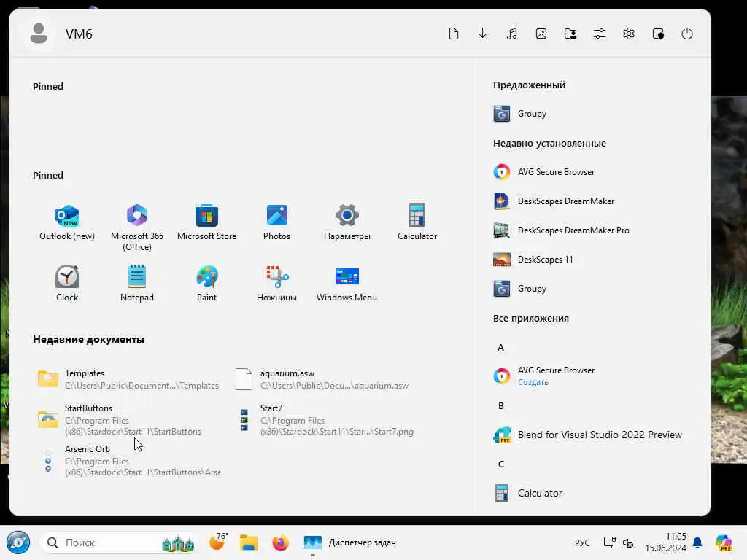Open Copilot preview icon on taskbar
Viewport: 747px width, 560px height.
(x=724, y=542)
